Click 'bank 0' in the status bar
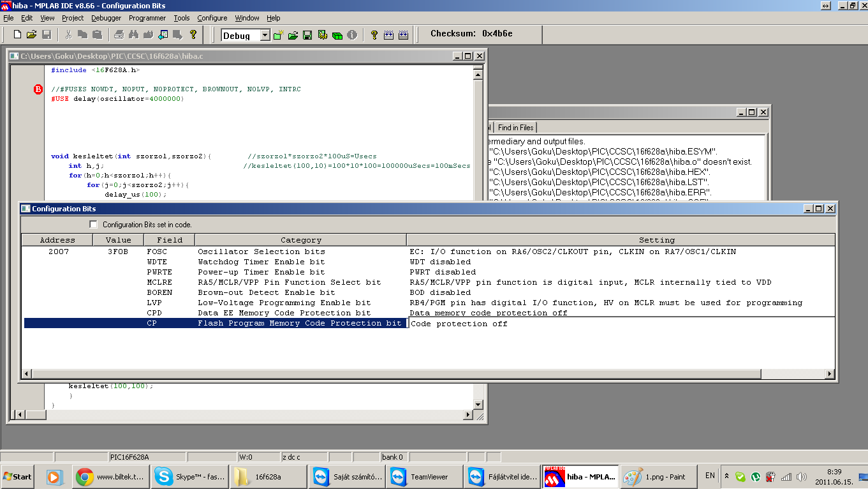868x489 pixels. (x=392, y=457)
